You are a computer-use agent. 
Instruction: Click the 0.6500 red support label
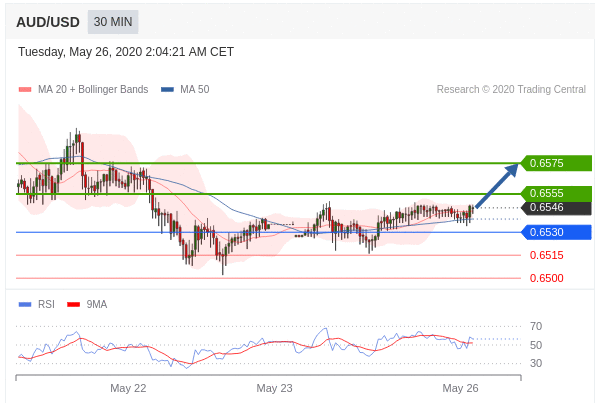point(547,278)
